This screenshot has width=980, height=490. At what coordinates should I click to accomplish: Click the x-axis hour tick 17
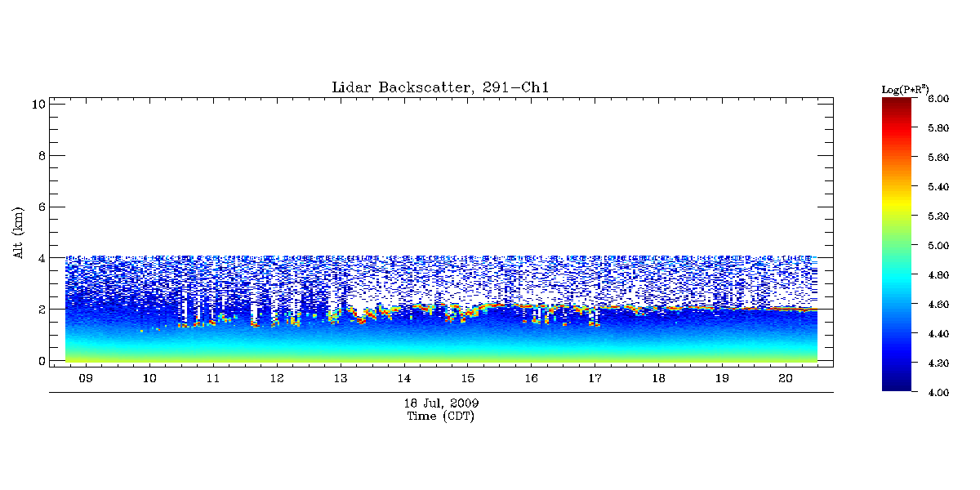595,379
